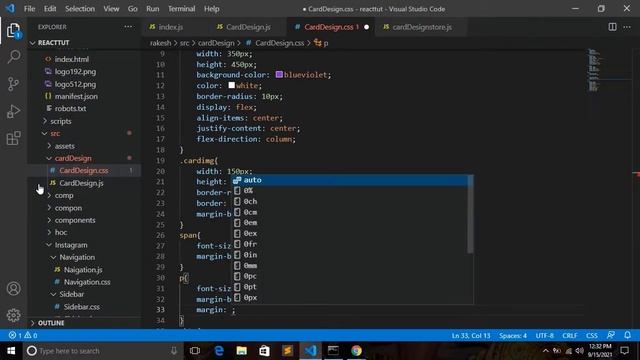
Task: Open the Selection menu
Action: click(80, 9)
